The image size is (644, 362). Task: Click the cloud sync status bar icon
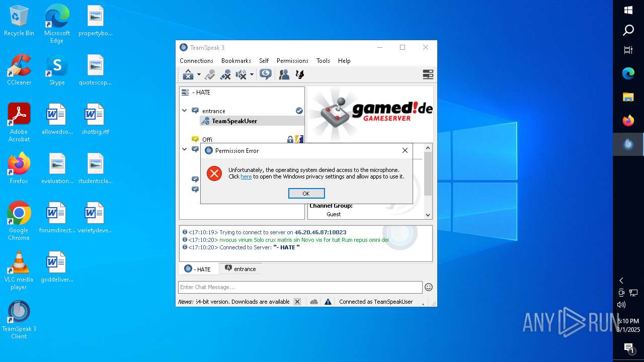coord(314,302)
